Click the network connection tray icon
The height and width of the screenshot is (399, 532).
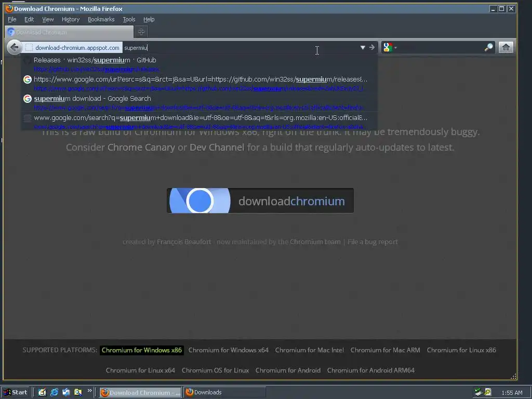coord(478,393)
